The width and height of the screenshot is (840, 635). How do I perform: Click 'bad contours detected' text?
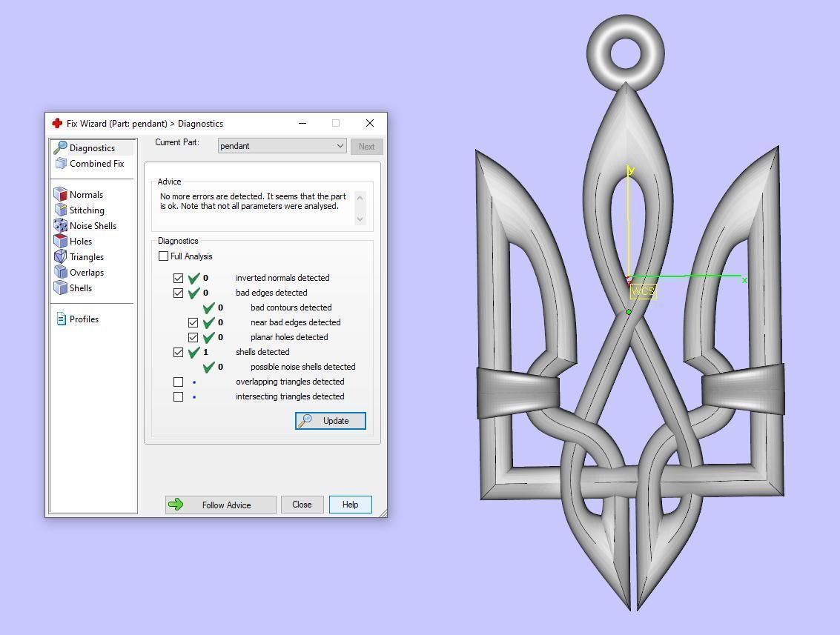pyautogui.click(x=291, y=307)
